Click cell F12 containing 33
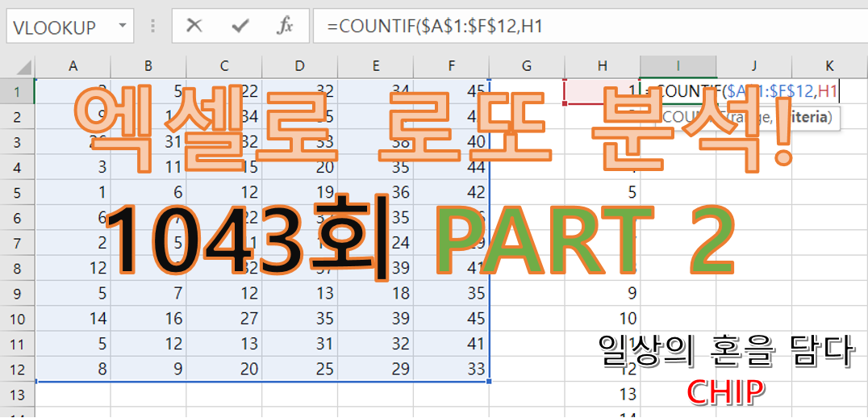This screenshot has width=868, height=418. tap(451, 369)
